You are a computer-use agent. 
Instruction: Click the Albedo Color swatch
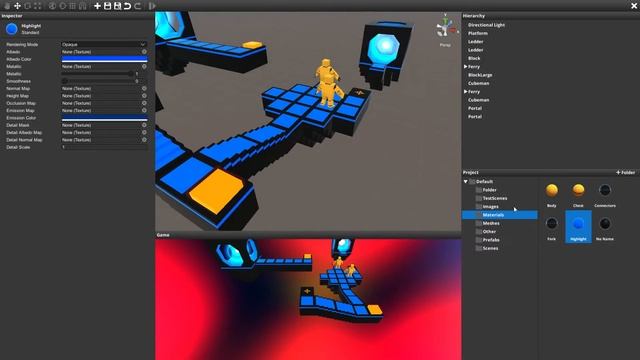pyautogui.click(x=104, y=59)
